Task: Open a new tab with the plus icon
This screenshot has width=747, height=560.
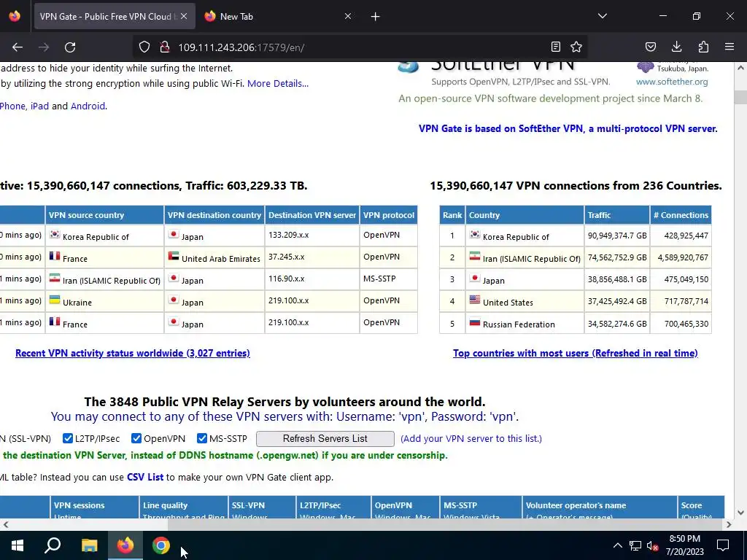Action: pos(376,17)
